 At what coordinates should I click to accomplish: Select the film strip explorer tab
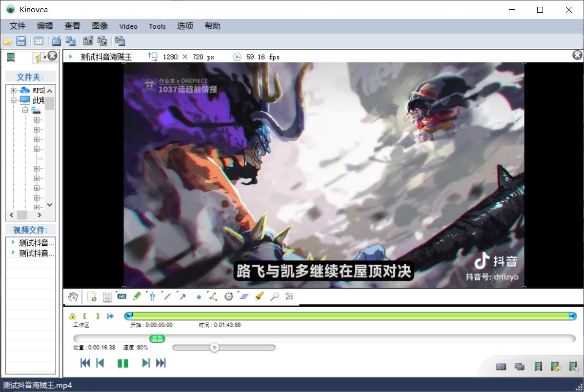click(x=11, y=57)
